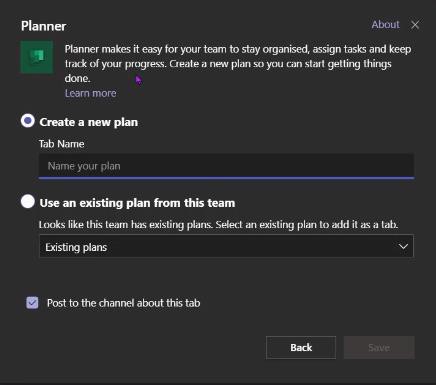The width and height of the screenshot is (436, 385).
Task: Click the Create a new plan label
Action: [x=89, y=122]
